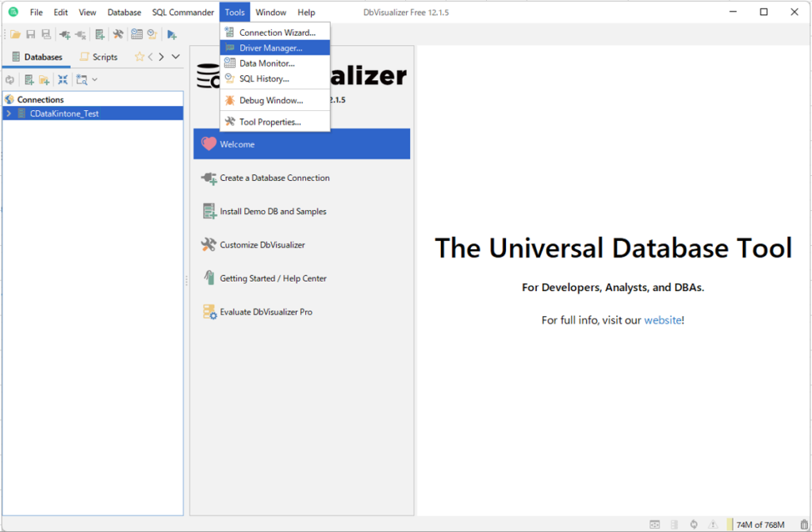
Task: Switch to the Scripts tab
Action: point(99,57)
